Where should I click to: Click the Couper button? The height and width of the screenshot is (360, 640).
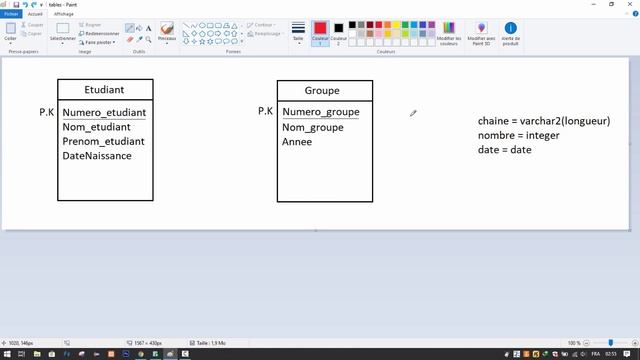pyautogui.click(x=32, y=25)
